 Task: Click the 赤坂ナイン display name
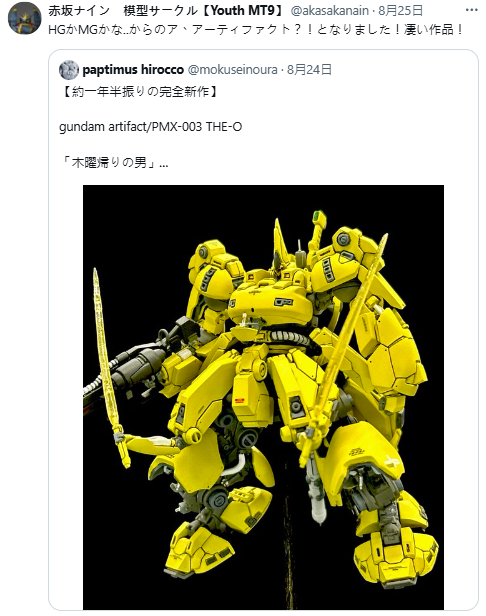79,11
